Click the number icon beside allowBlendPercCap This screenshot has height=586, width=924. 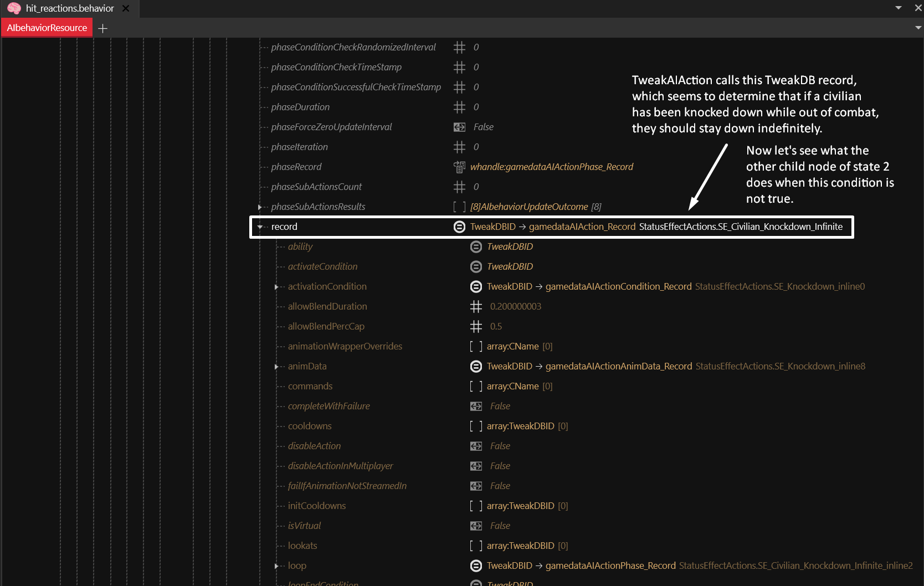pos(476,326)
